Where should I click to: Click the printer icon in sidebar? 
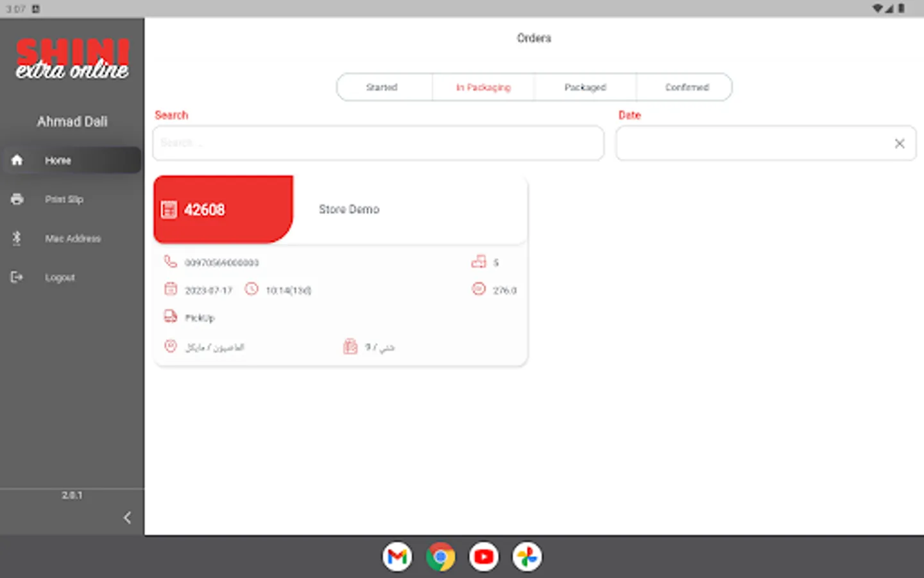(17, 199)
